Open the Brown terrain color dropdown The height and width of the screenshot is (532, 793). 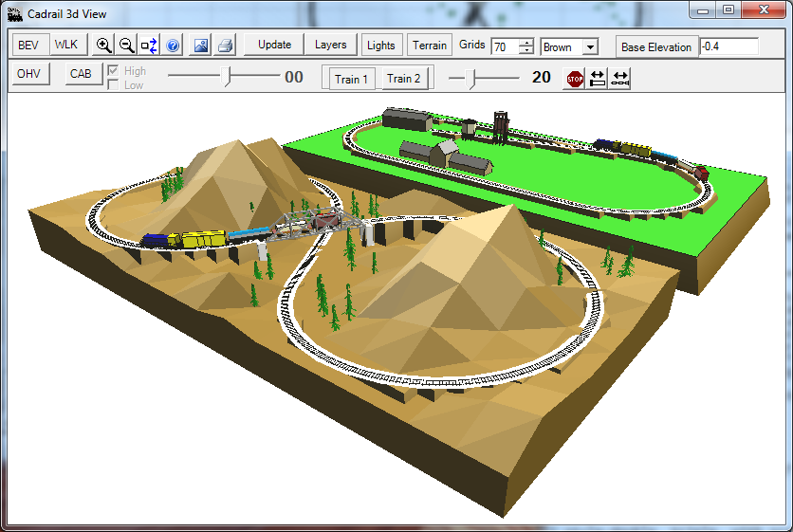pos(590,46)
